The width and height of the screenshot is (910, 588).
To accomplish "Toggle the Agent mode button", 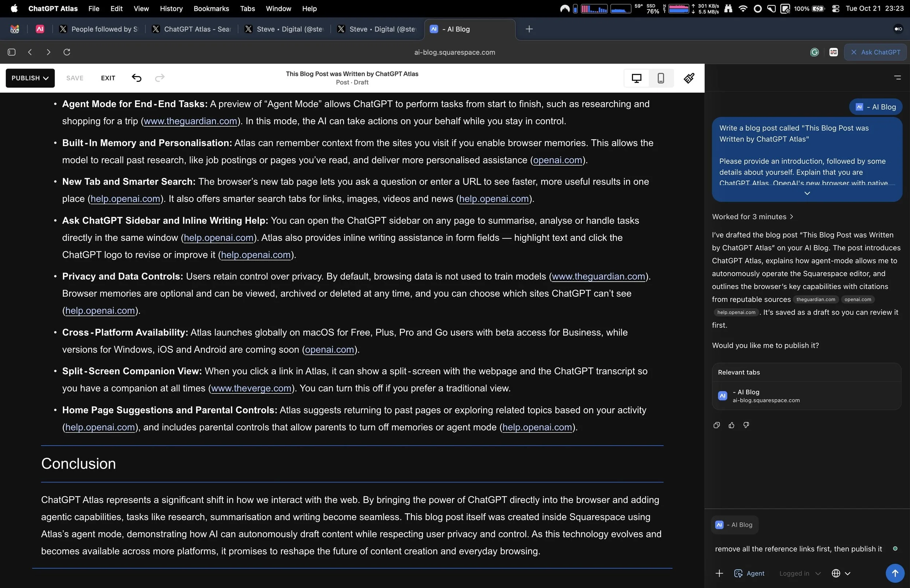I will 749,573.
